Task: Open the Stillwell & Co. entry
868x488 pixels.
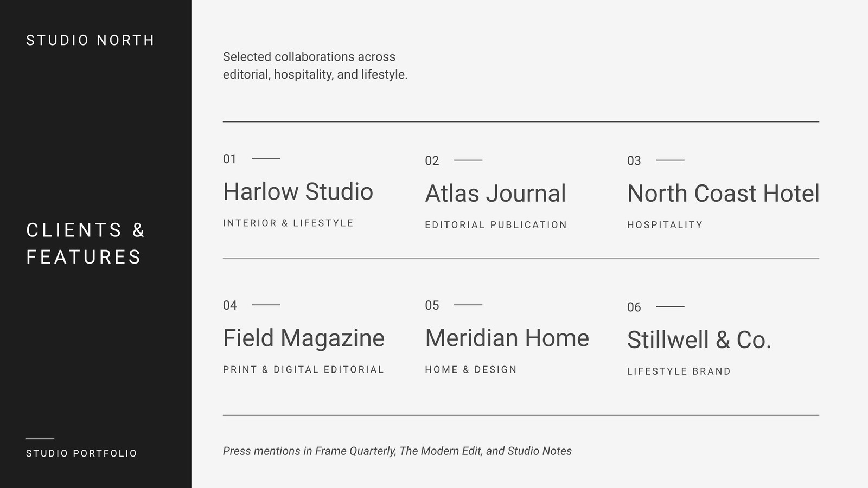Action: (699, 340)
